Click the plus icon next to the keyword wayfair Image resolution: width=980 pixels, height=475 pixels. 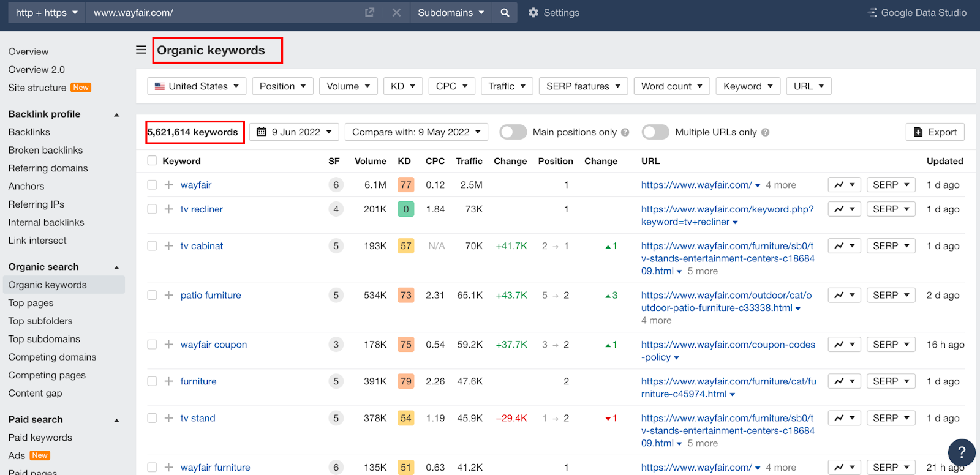169,185
